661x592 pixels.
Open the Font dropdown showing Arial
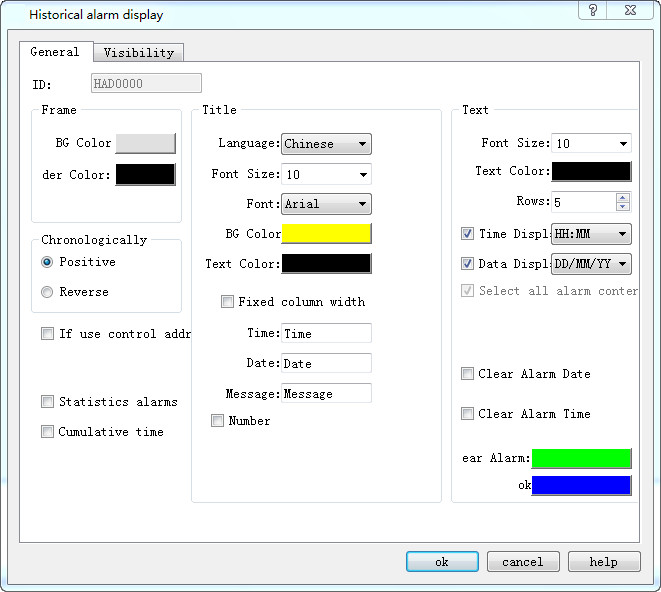coord(326,204)
